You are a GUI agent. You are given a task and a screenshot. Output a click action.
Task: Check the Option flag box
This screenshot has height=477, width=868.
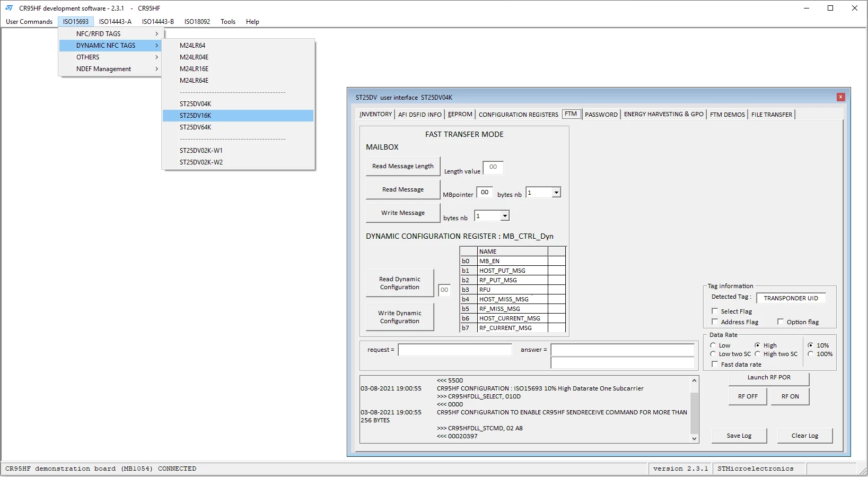[781, 322]
